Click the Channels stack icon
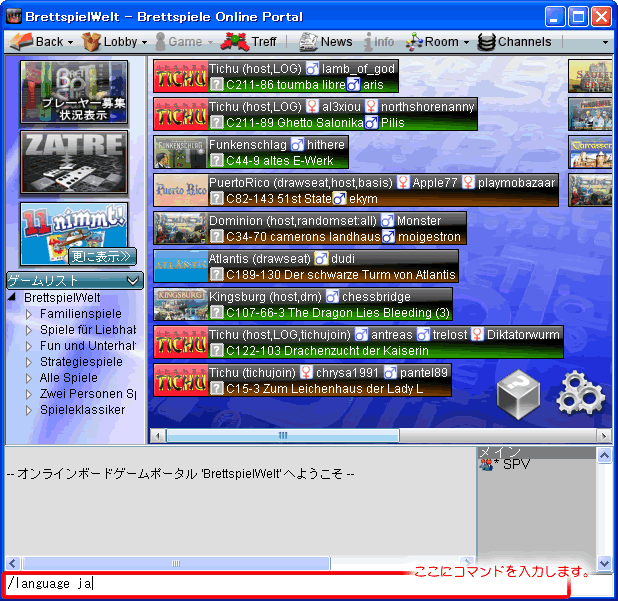Screen dimensions: 618x601 click(x=486, y=42)
